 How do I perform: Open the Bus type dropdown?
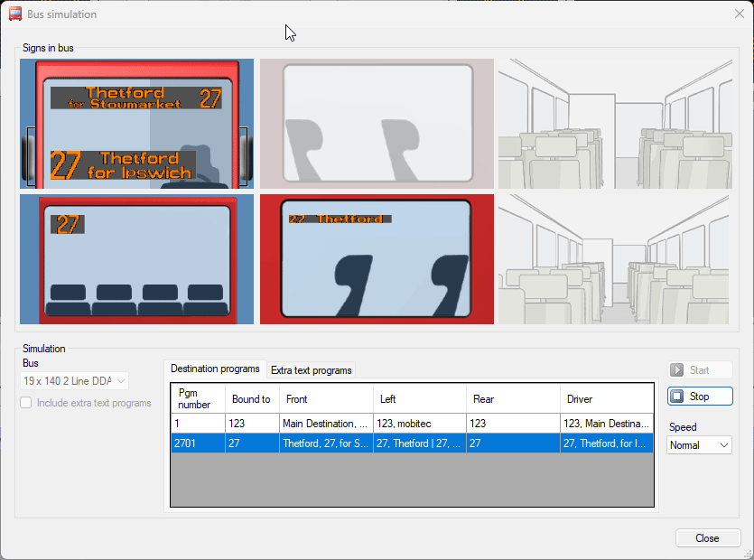pos(75,381)
